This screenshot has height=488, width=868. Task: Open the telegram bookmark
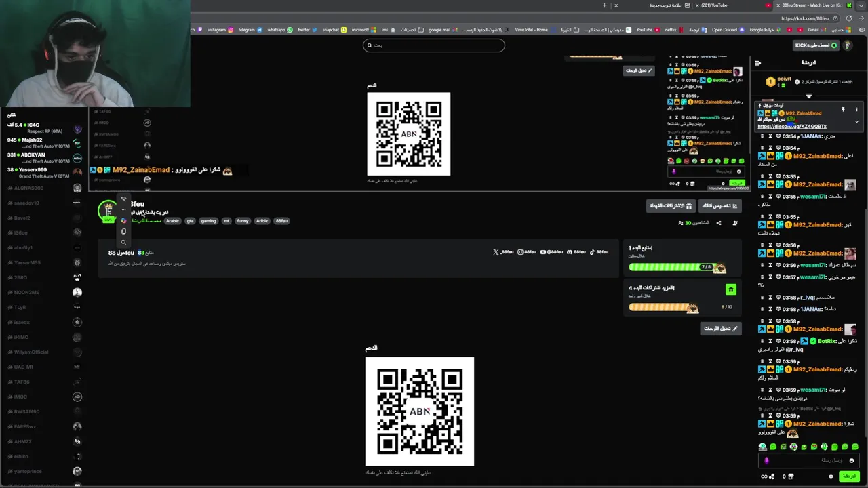point(250,30)
